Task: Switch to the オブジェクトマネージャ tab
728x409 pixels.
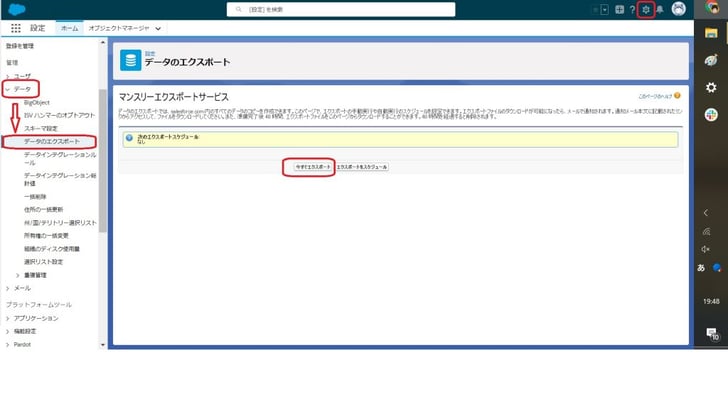Action: 118,28
